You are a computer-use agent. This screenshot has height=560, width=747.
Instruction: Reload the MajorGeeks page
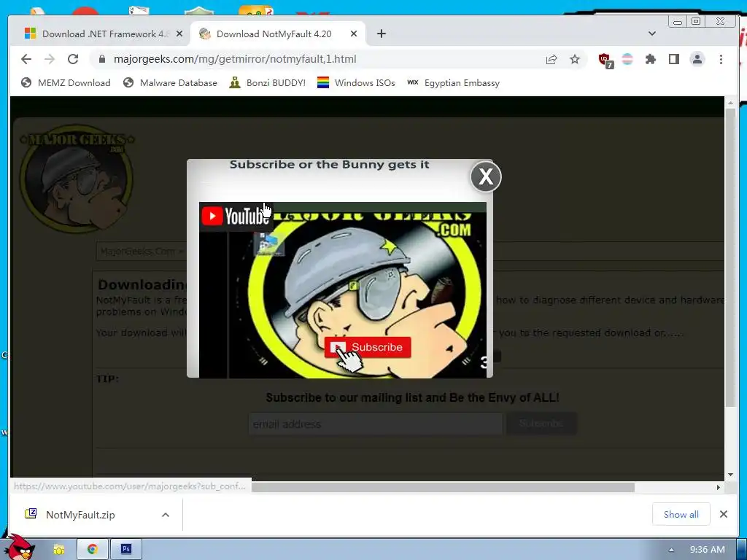pos(73,59)
